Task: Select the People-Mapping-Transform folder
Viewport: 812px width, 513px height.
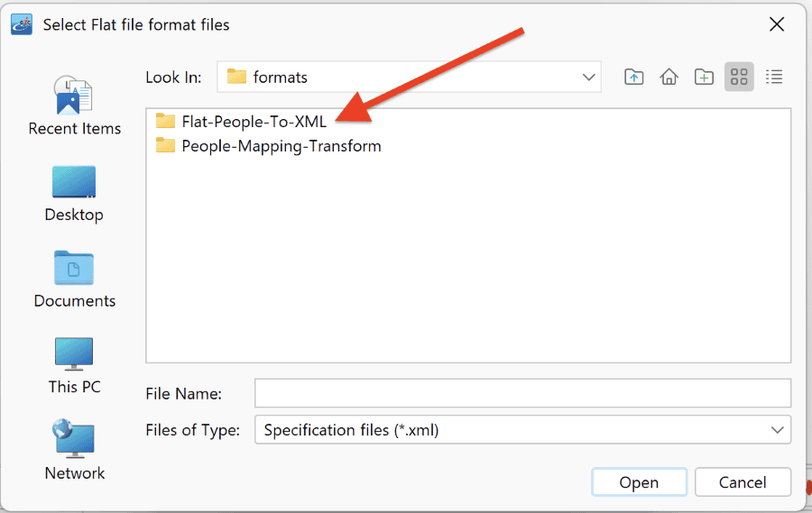Action: tap(268, 146)
